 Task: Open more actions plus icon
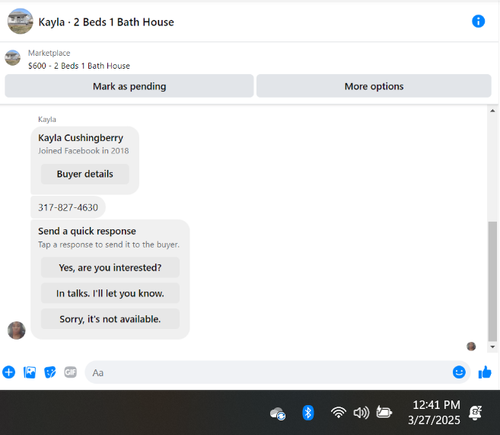(x=9, y=372)
